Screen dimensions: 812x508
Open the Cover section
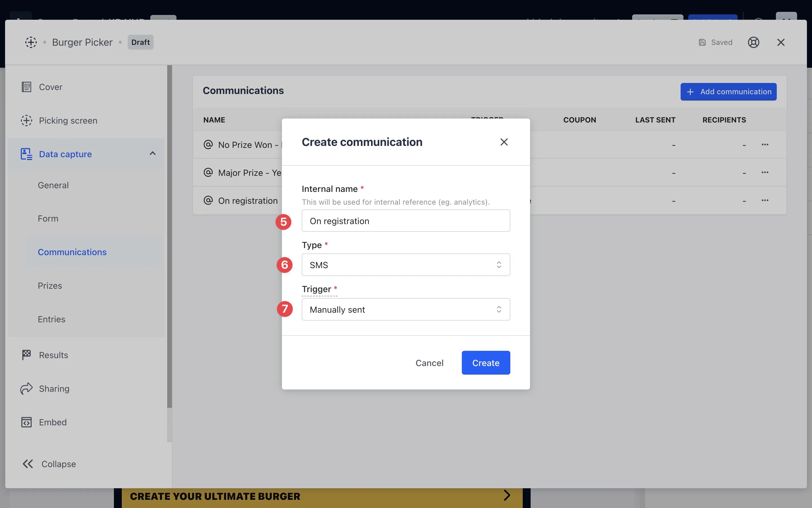pyautogui.click(x=86, y=87)
